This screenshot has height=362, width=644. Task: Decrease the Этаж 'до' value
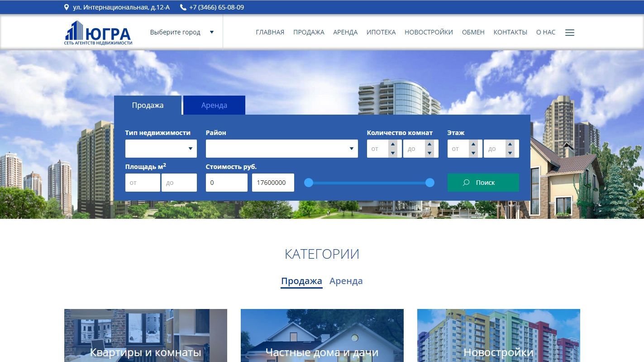[x=510, y=153]
